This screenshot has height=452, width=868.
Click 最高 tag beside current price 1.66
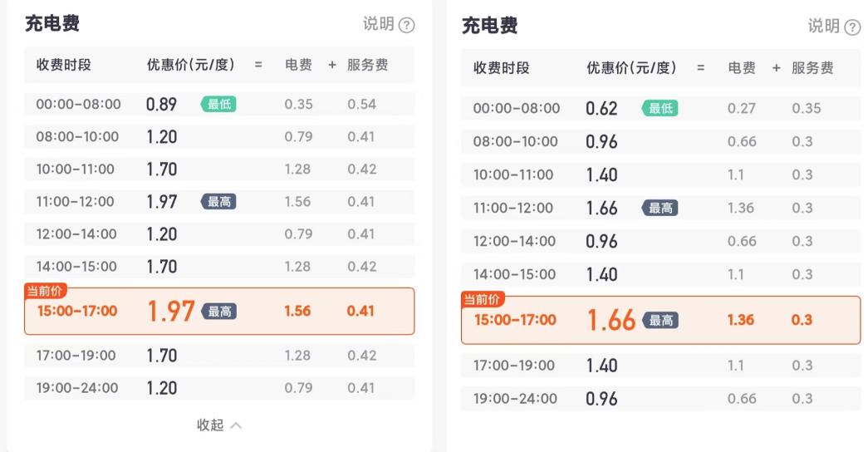(660, 320)
